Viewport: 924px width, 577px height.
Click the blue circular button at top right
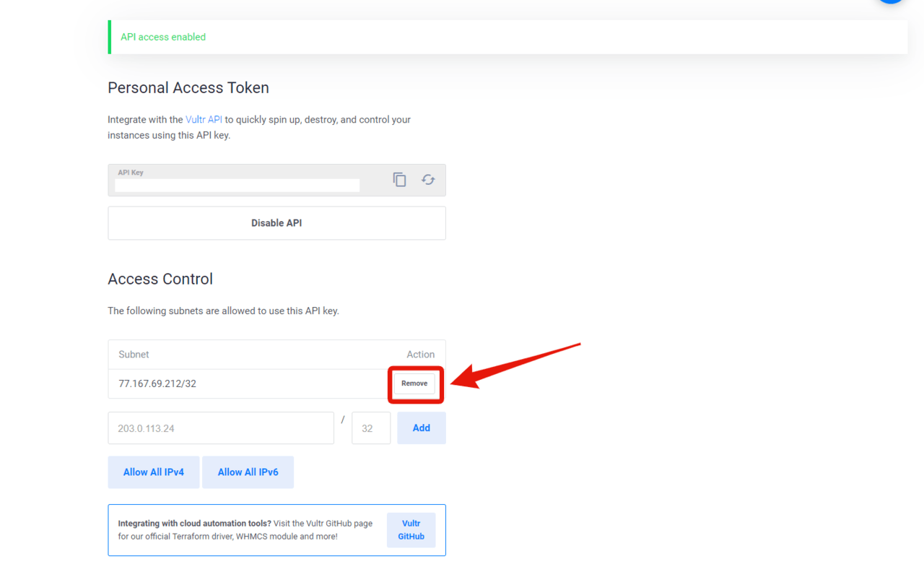[x=891, y=1]
